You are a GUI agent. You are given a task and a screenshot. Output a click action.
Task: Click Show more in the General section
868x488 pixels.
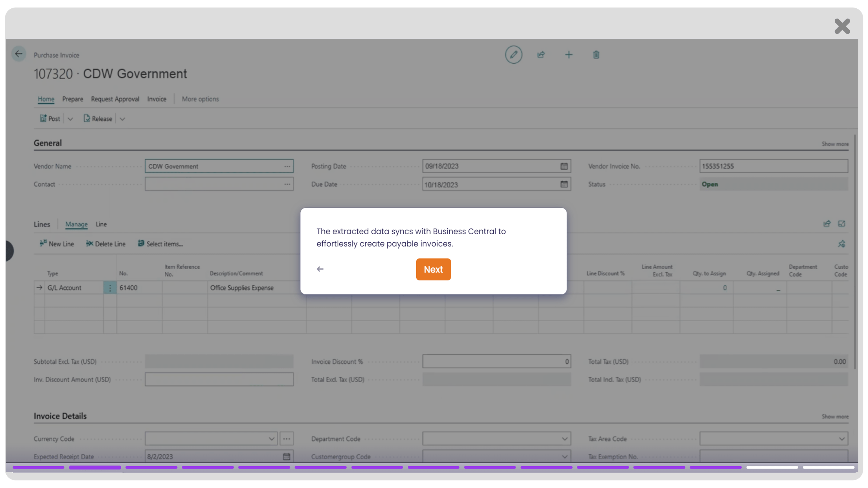coord(835,144)
